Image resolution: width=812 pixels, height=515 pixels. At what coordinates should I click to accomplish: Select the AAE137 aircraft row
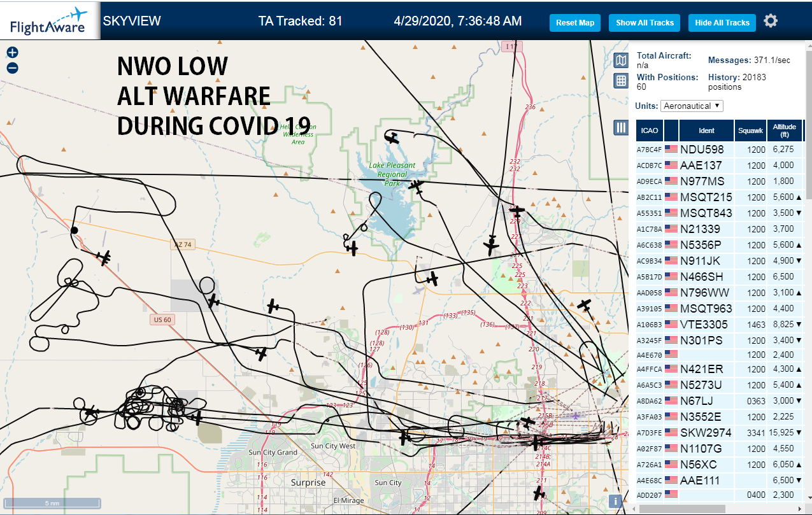point(720,166)
